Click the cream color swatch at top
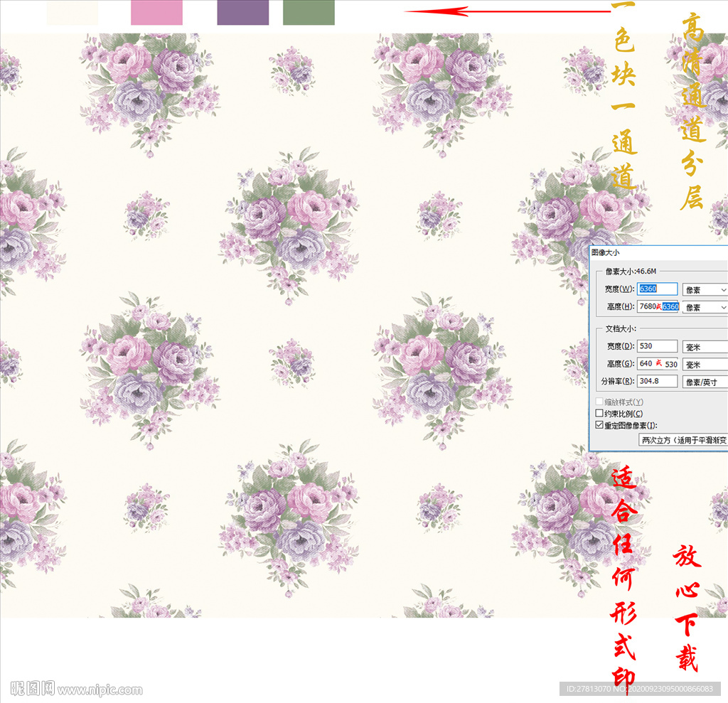The width and height of the screenshot is (728, 703). pyautogui.click(x=73, y=13)
